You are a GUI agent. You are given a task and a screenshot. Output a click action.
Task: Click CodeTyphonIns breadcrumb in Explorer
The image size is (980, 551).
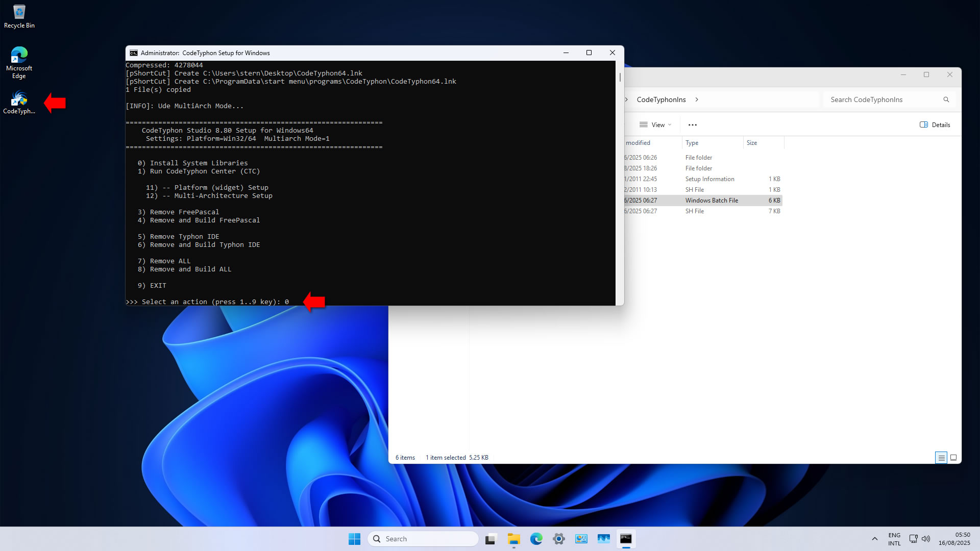tap(661, 99)
